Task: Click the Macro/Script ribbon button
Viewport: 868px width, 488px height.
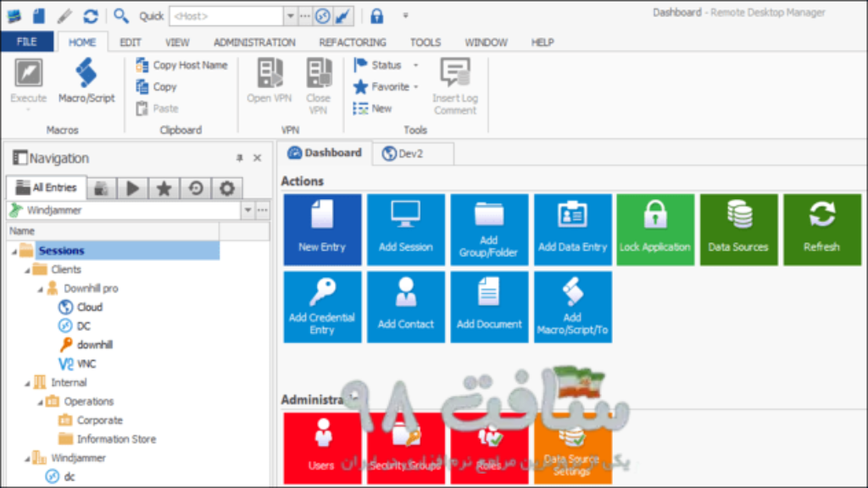Action: click(86, 80)
